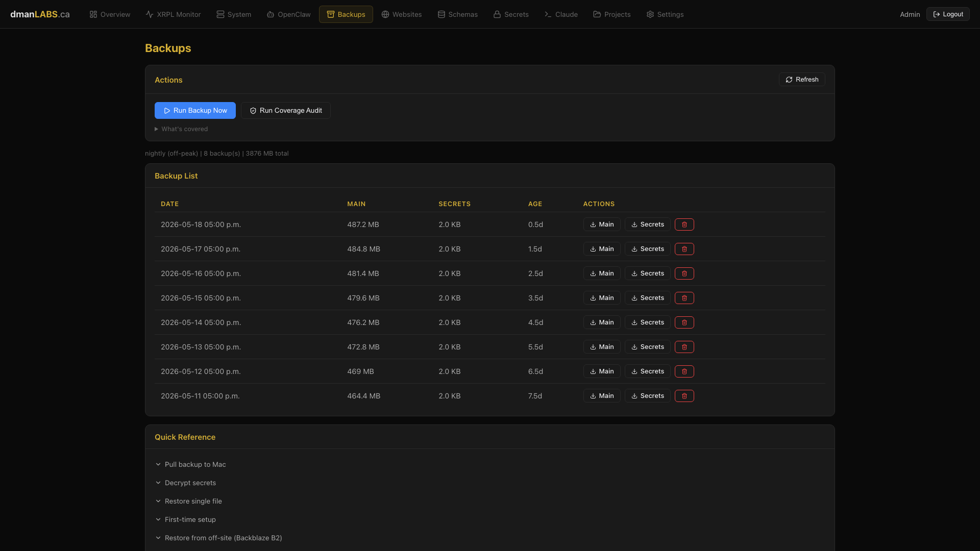
Task: Open Settings from the nav bar
Action: click(x=665, y=14)
